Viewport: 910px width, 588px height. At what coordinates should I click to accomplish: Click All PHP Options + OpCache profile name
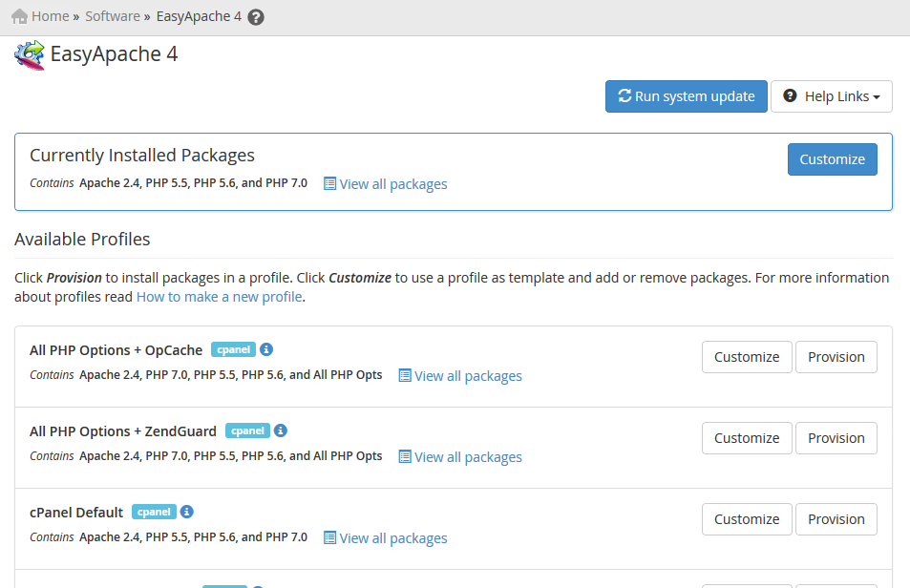pos(116,350)
